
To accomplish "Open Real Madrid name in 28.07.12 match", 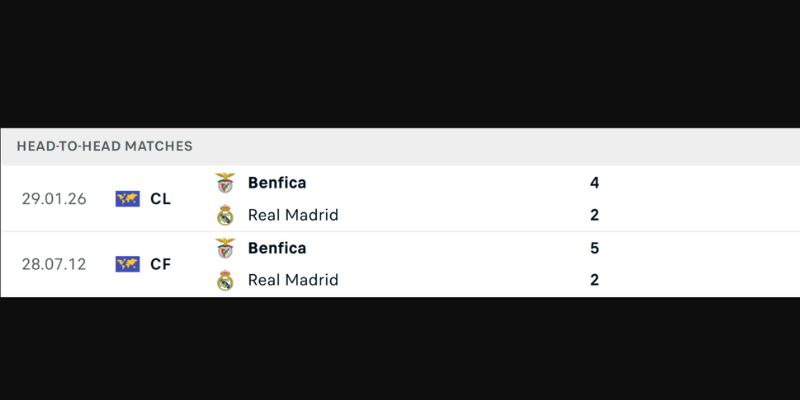I will (293, 280).
